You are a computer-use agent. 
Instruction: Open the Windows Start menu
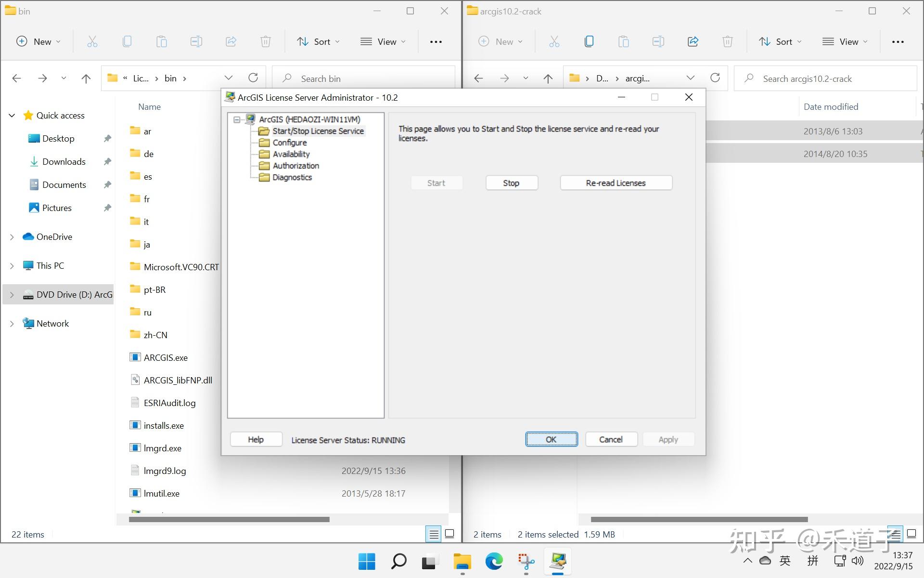click(x=367, y=562)
